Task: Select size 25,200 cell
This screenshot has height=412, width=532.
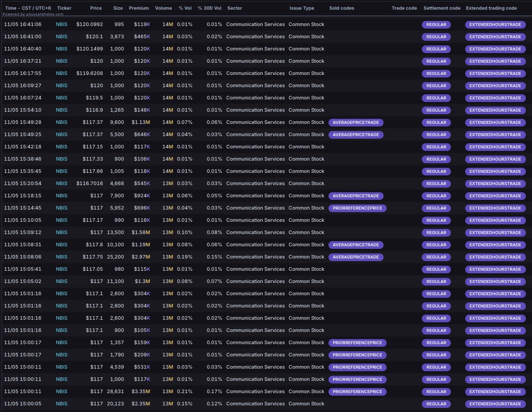Action: [x=115, y=257]
